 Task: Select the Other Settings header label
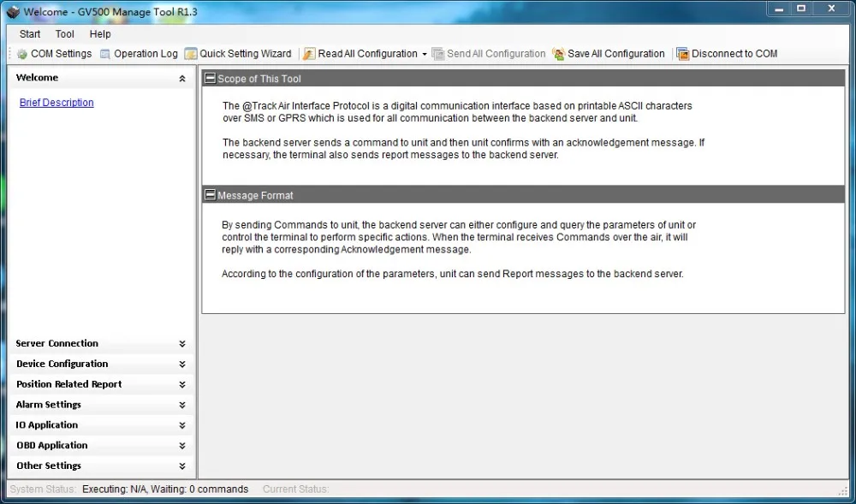point(49,465)
